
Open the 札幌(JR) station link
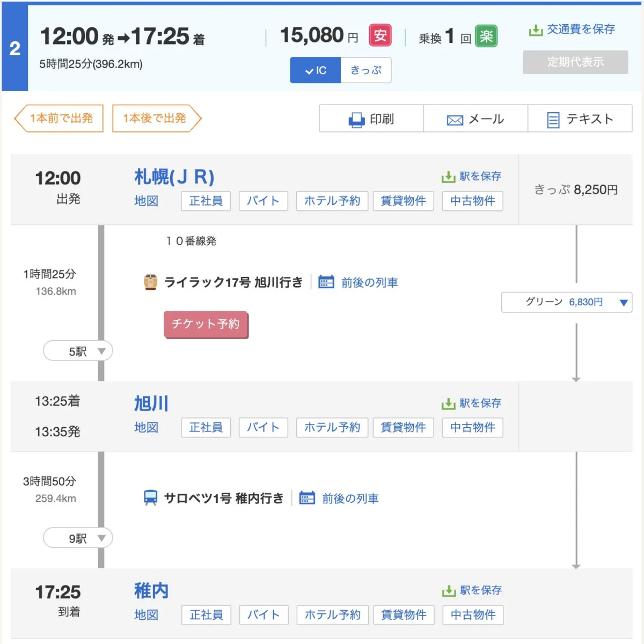174,177
